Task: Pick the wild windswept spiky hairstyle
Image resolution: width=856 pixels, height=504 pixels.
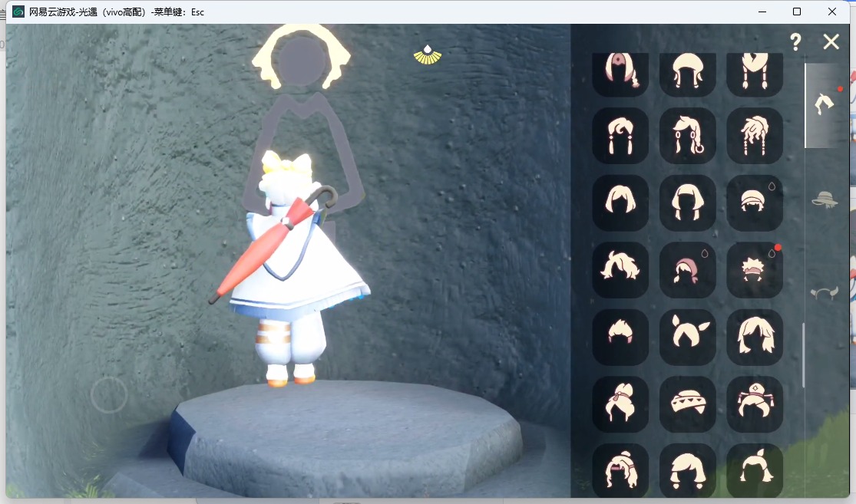Action: click(620, 270)
